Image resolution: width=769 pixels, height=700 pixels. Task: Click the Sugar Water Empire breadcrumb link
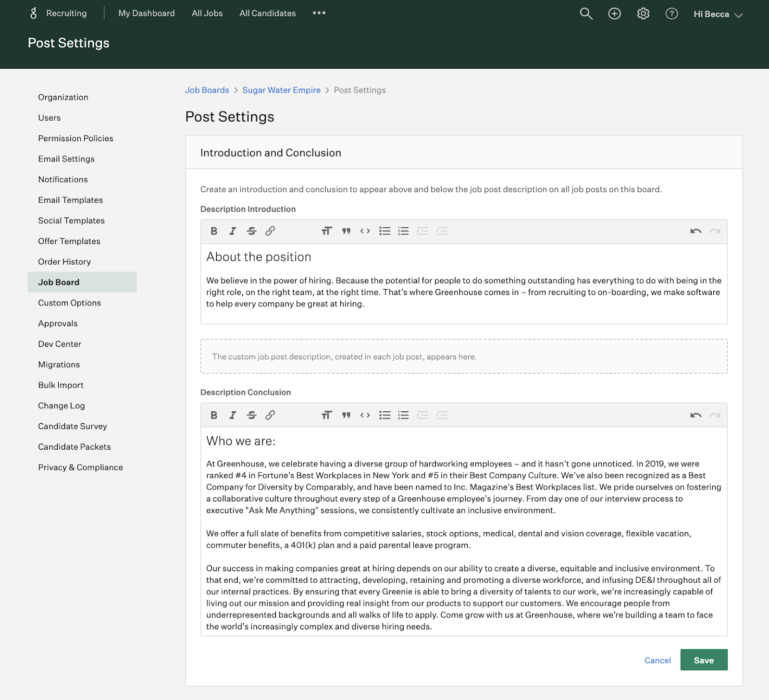[x=281, y=90]
